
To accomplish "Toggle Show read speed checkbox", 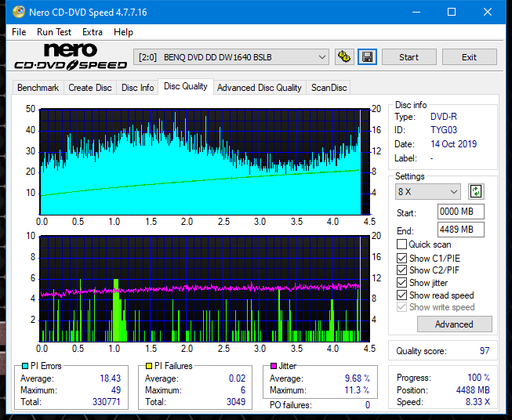I will click(x=401, y=295).
